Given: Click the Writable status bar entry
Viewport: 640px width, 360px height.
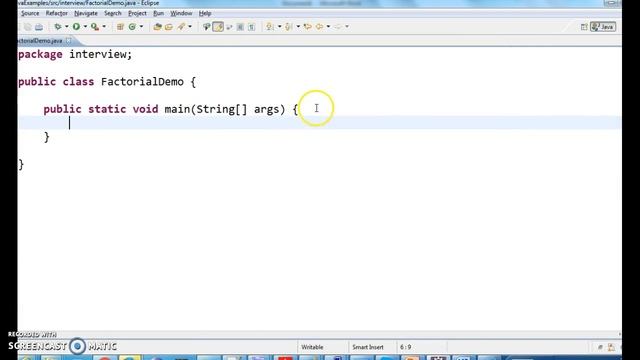Looking at the screenshot, I should 312,347.
